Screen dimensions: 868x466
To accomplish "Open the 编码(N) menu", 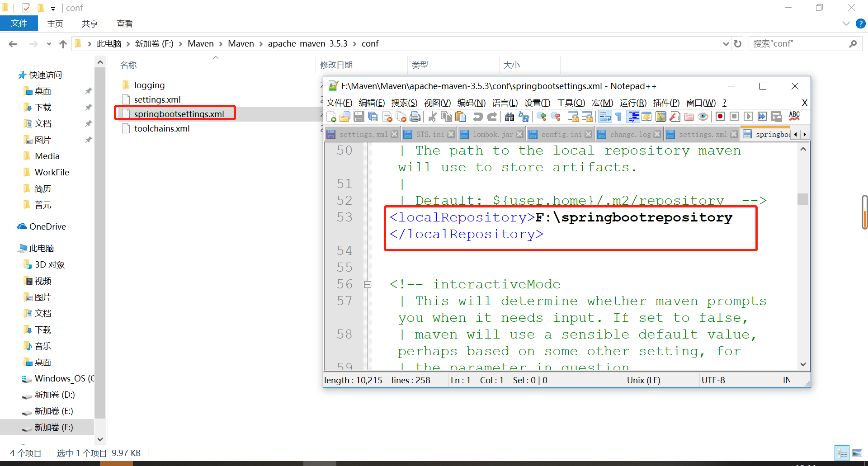I will coord(471,103).
